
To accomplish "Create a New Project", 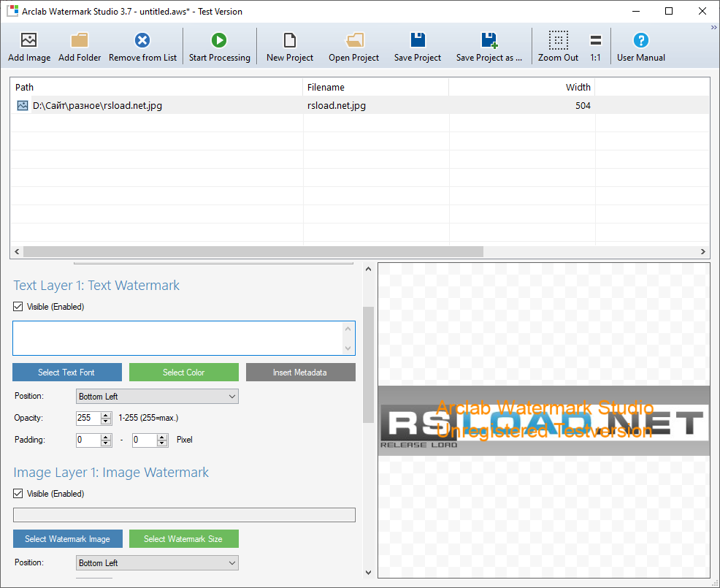I will pyautogui.click(x=290, y=40).
